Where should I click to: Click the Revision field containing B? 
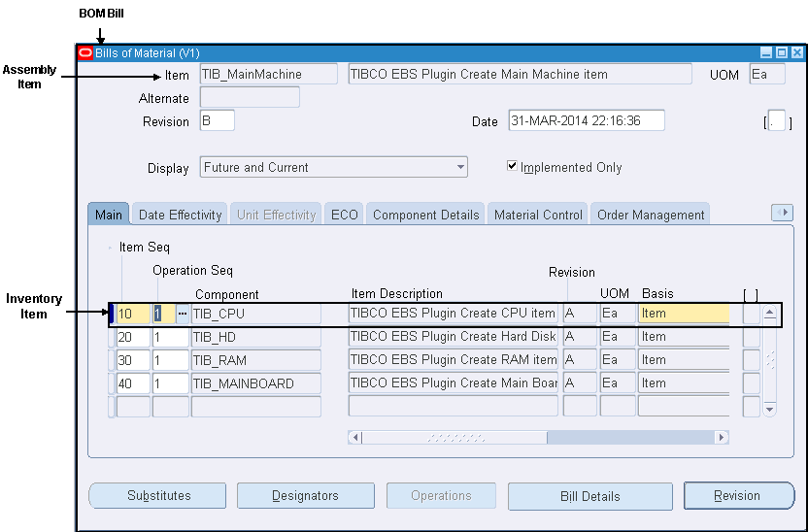tap(217, 120)
